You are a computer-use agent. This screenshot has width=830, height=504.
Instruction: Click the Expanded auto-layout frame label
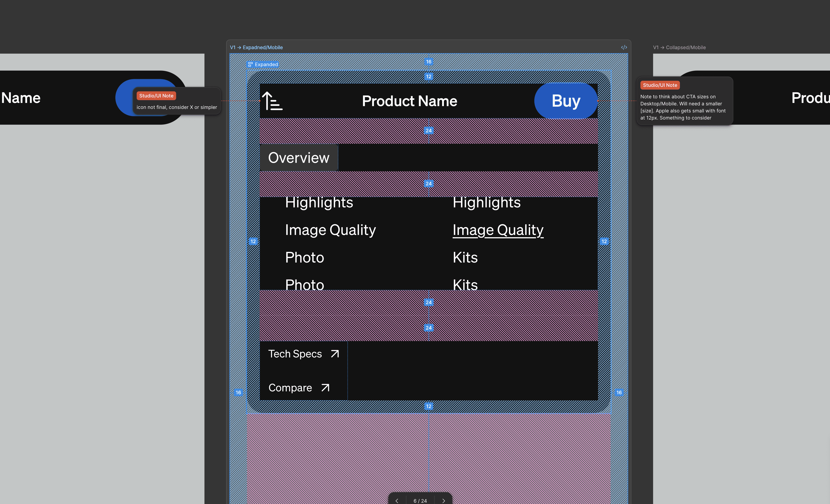(x=263, y=64)
